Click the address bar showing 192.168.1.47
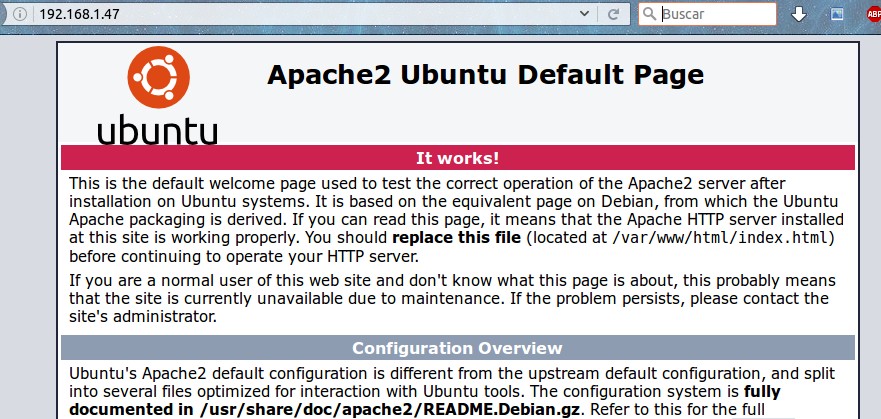 coord(300,14)
